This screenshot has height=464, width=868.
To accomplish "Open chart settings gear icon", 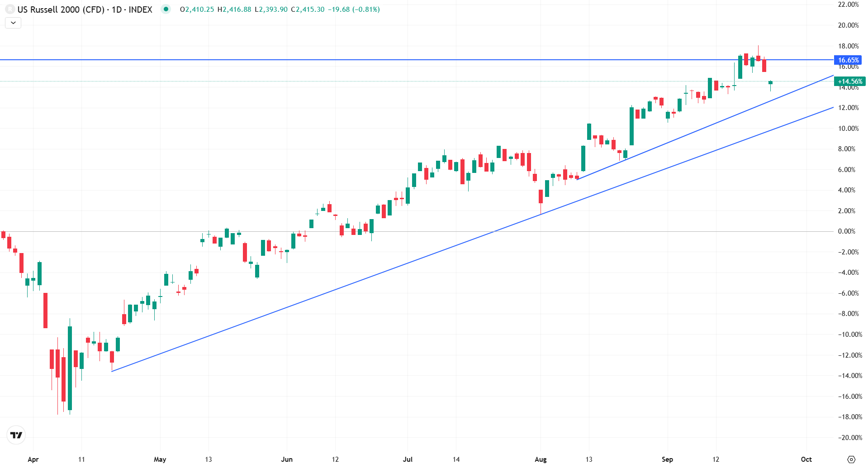I will click(x=851, y=459).
